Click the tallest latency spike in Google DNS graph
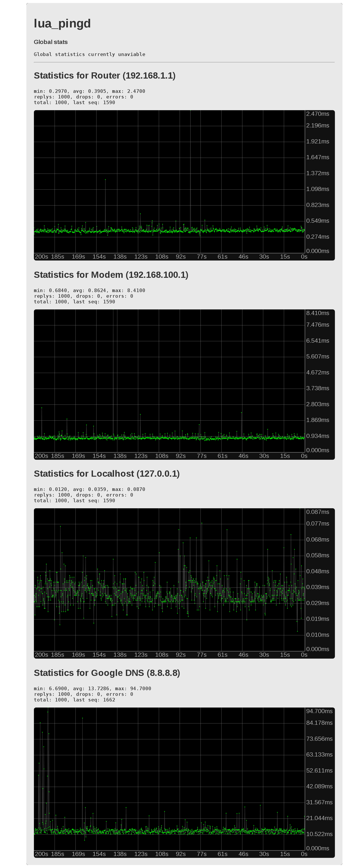Image resolution: width=362 pixels, height=868 pixels. [48, 708]
